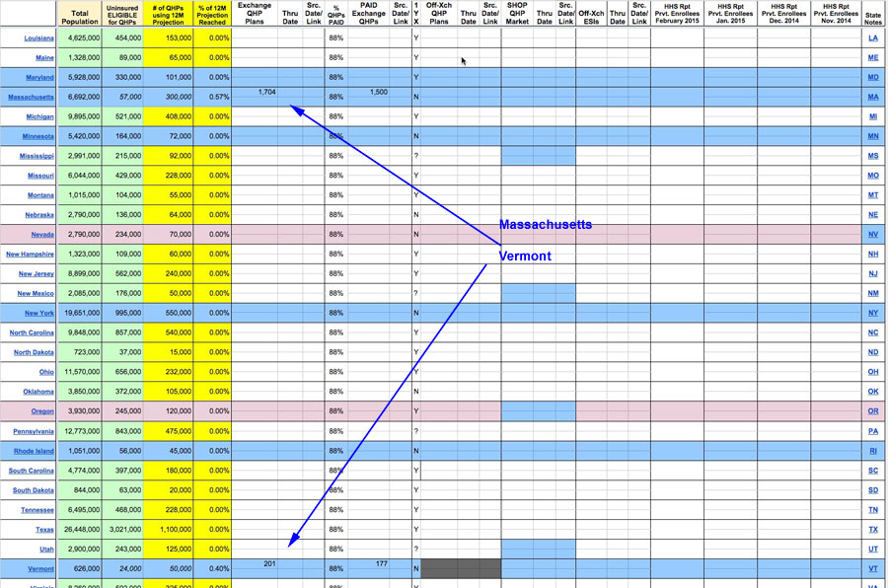Image resolution: width=888 pixels, height=588 pixels.
Task: Open the MA state notes link
Action: [872, 97]
